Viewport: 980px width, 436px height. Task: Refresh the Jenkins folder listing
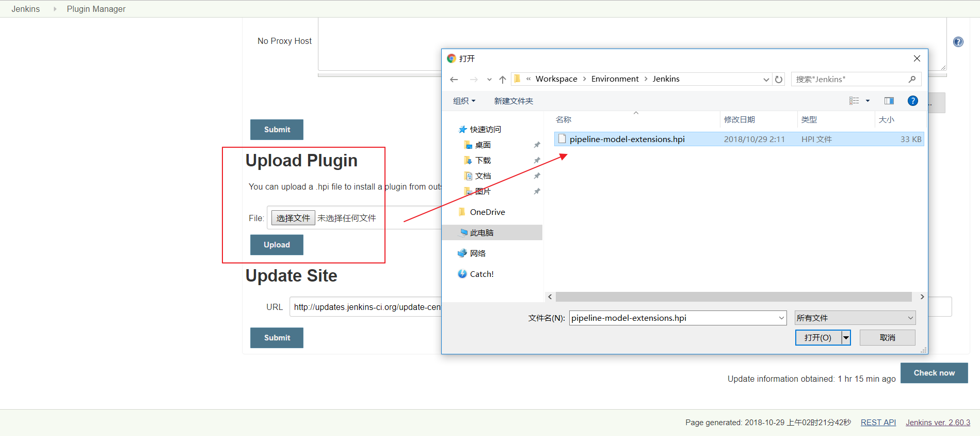(779, 79)
